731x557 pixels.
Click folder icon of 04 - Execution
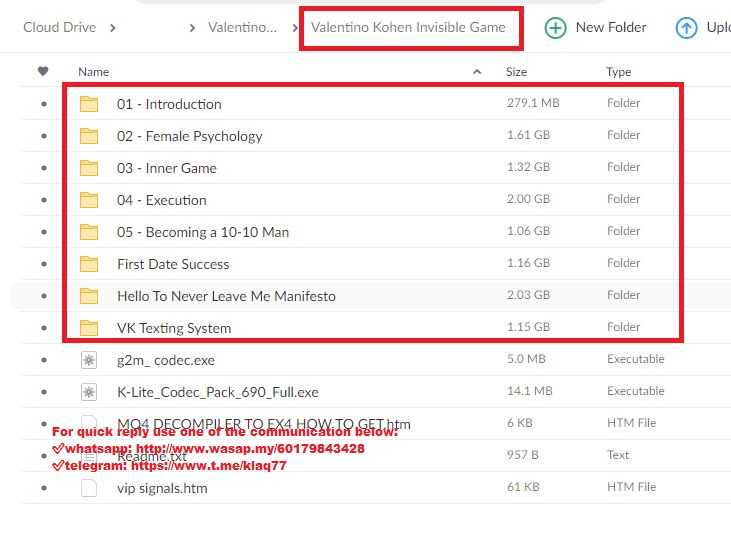89,200
